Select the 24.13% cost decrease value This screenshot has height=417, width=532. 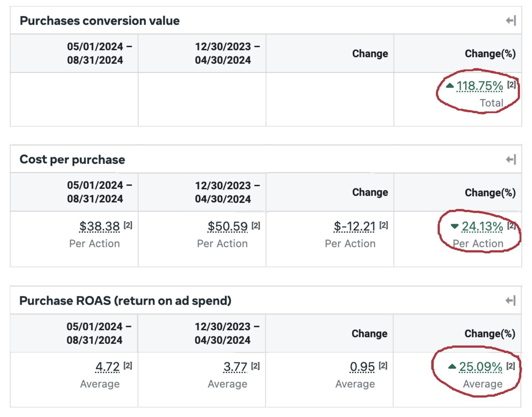tap(482, 227)
